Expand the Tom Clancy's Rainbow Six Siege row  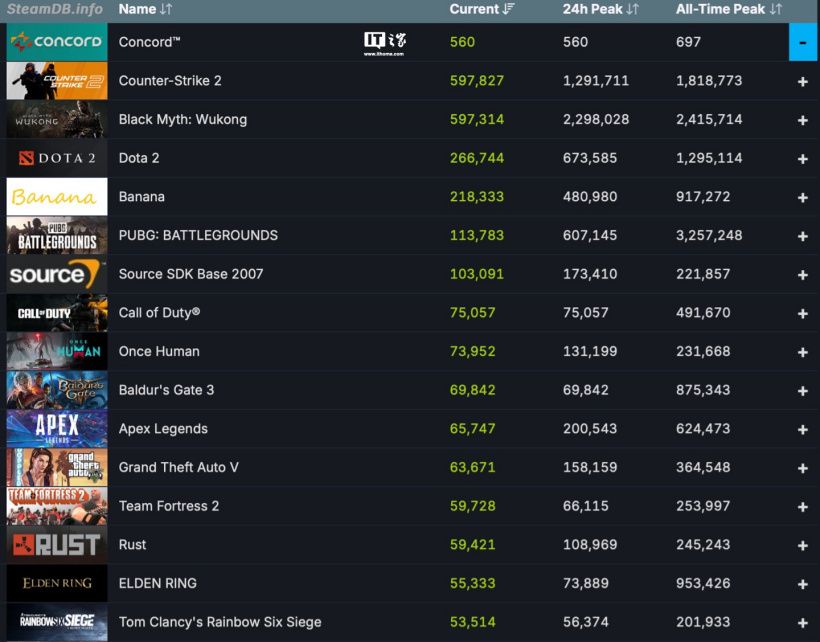click(803, 621)
